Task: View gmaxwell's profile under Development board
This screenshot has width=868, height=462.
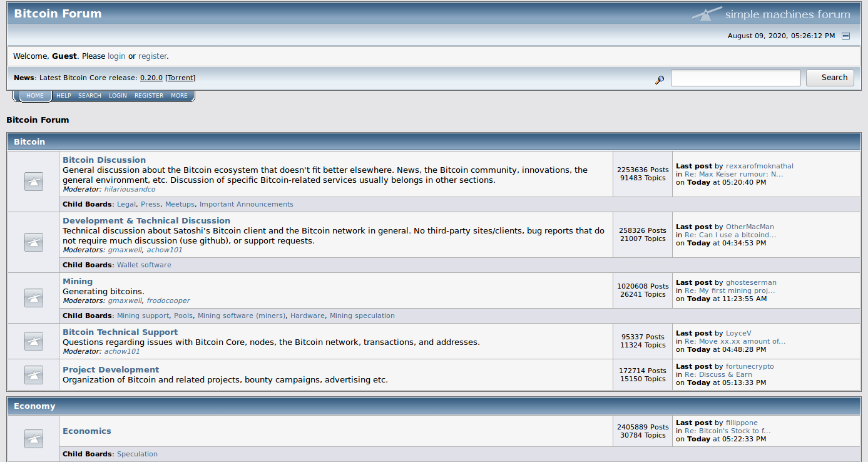Action: pyautogui.click(x=125, y=250)
